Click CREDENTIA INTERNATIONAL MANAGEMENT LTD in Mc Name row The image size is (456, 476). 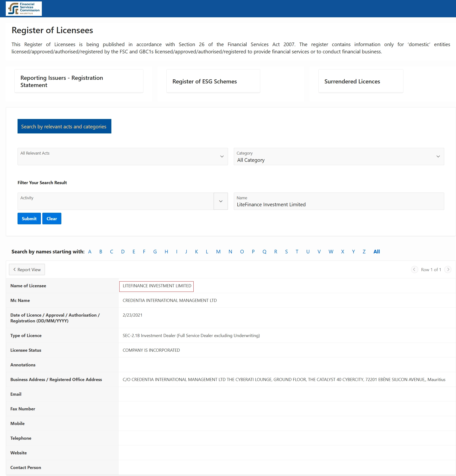coord(170,301)
